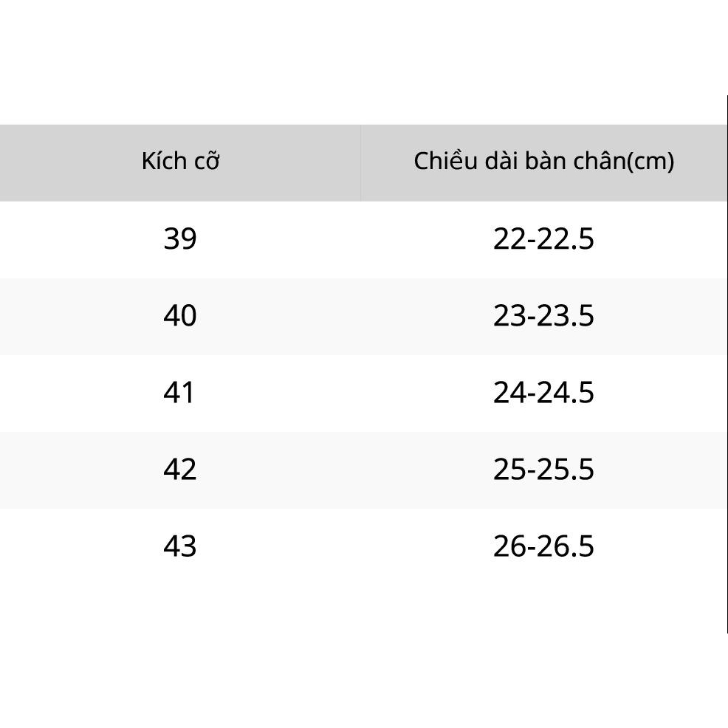
Task: Click the divider between the two header cells
Action: coord(360,162)
